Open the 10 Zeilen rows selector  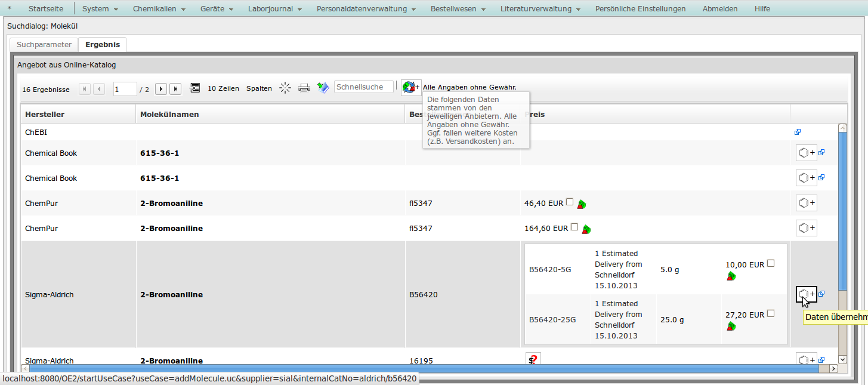223,88
